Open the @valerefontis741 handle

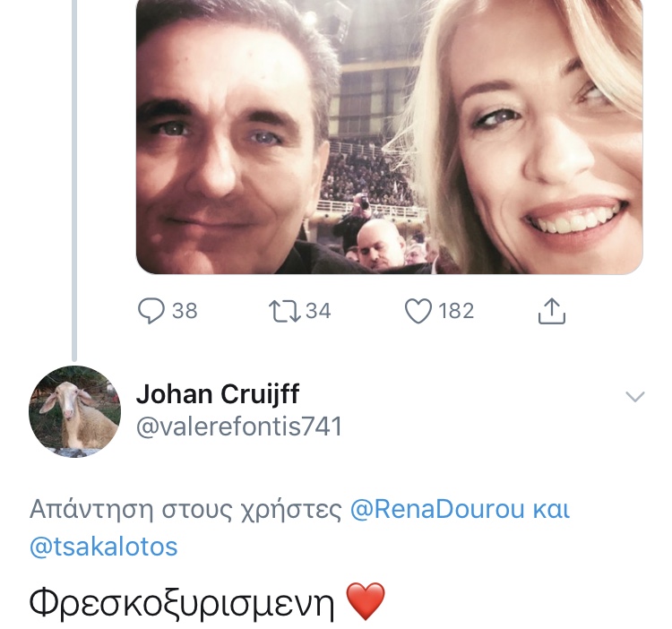(x=239, y=427)
